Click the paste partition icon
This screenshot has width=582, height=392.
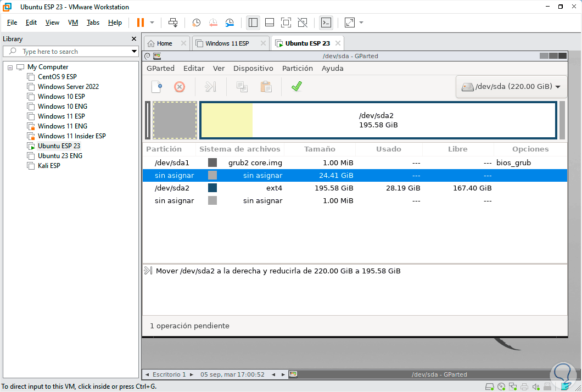[266, 87]
